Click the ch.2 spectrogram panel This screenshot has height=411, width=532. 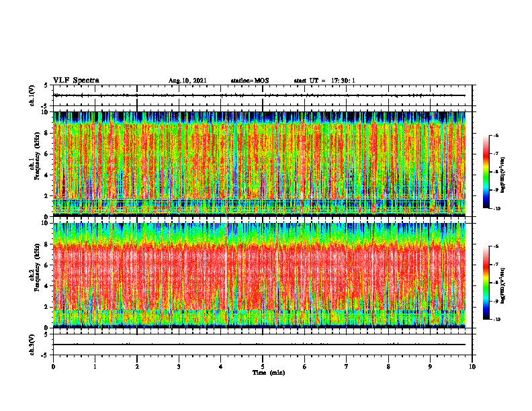pos(259,275)
